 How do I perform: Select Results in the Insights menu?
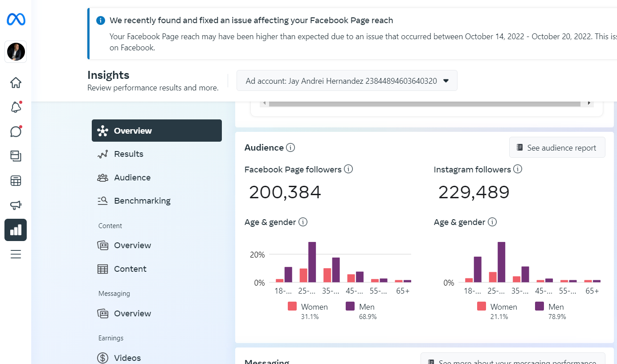[128, 154]
